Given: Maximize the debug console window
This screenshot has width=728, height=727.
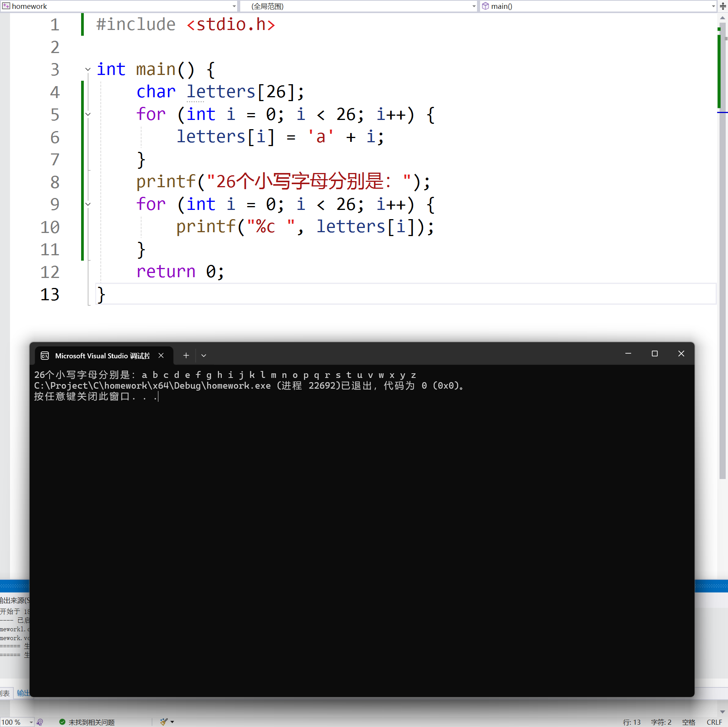Looking at the screenshot, I should point(655,353).
